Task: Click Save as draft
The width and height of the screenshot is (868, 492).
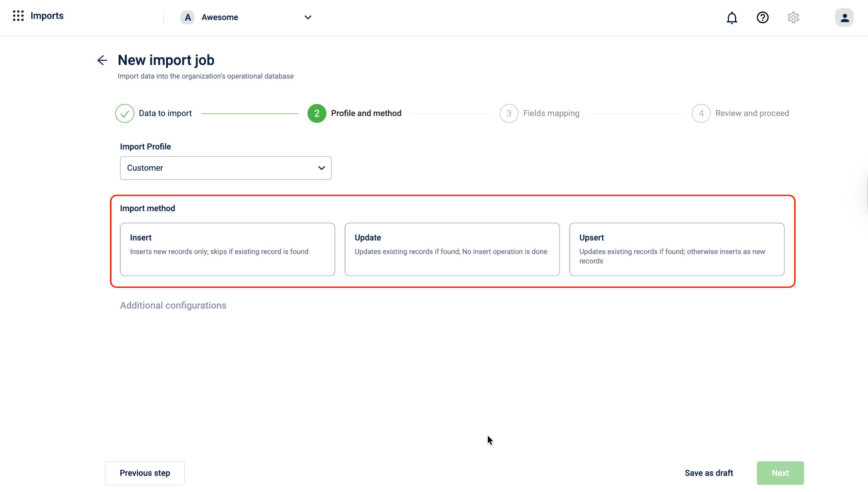Action: coord(709,473)
